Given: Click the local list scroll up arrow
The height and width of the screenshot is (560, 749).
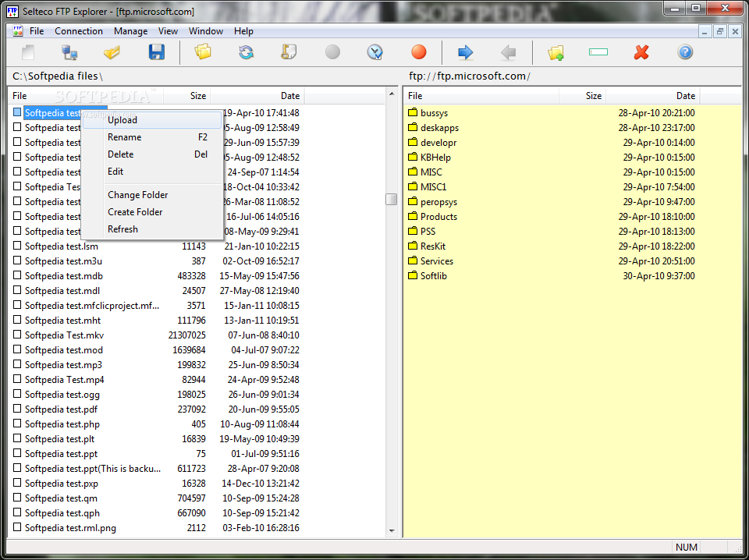Looking at the screenshot, I should [x=392, y=93].
